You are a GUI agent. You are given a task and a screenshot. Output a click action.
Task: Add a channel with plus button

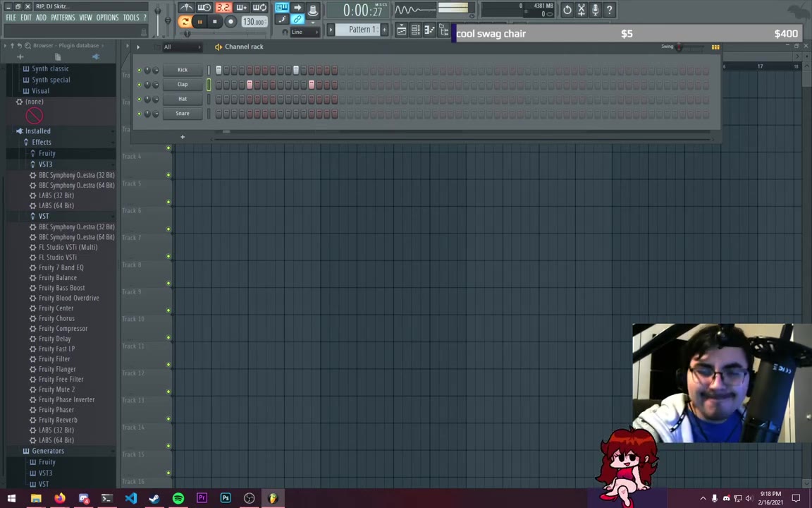[183, 137]
